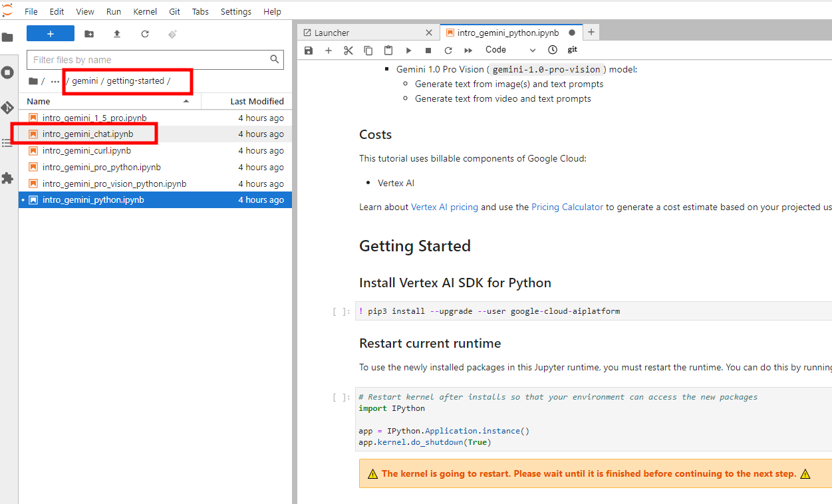Open Running Terminals and Kernels sidebar

click(7, 72)
